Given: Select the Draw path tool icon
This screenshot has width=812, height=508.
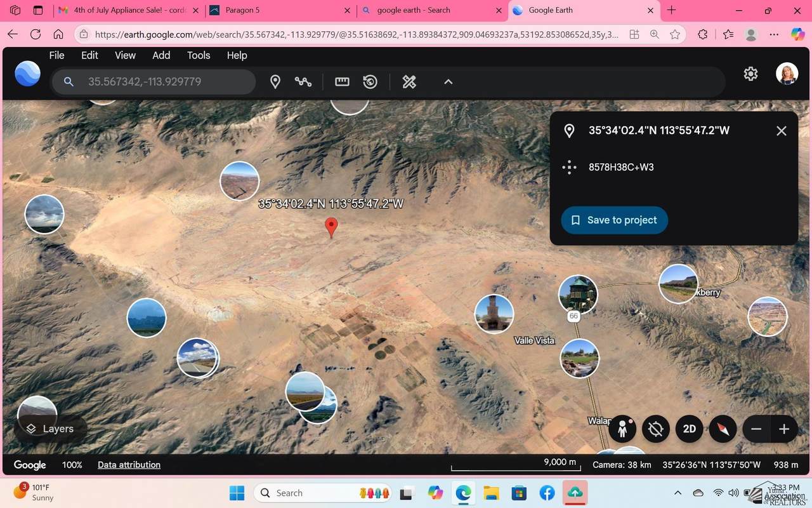Looking at the screenshot, I should tap(303, 82).
